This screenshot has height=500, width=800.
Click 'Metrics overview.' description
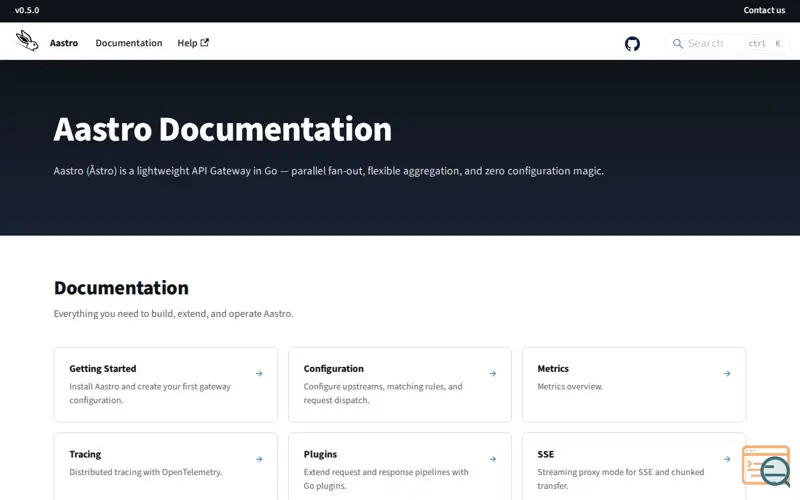click(x=570, y=387)
